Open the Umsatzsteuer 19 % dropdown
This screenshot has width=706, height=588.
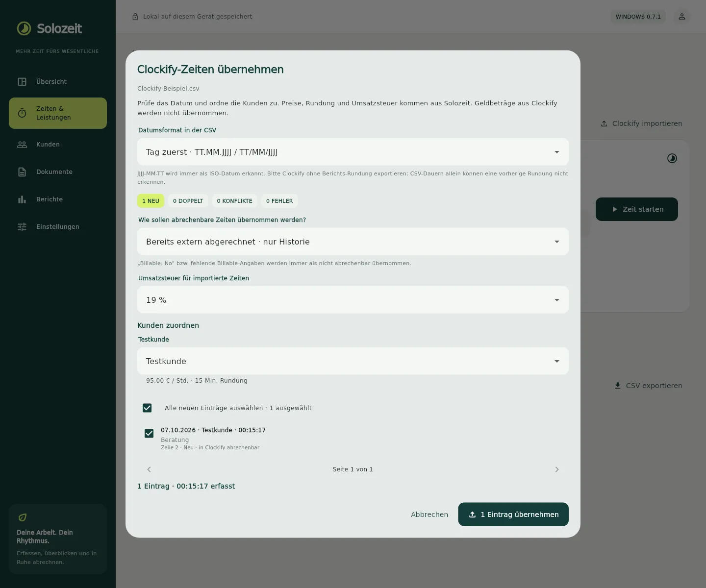coord(353,300)
